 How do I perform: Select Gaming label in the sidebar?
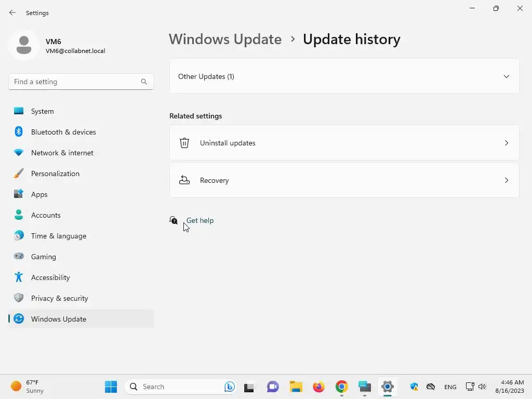tap(44, 257)
